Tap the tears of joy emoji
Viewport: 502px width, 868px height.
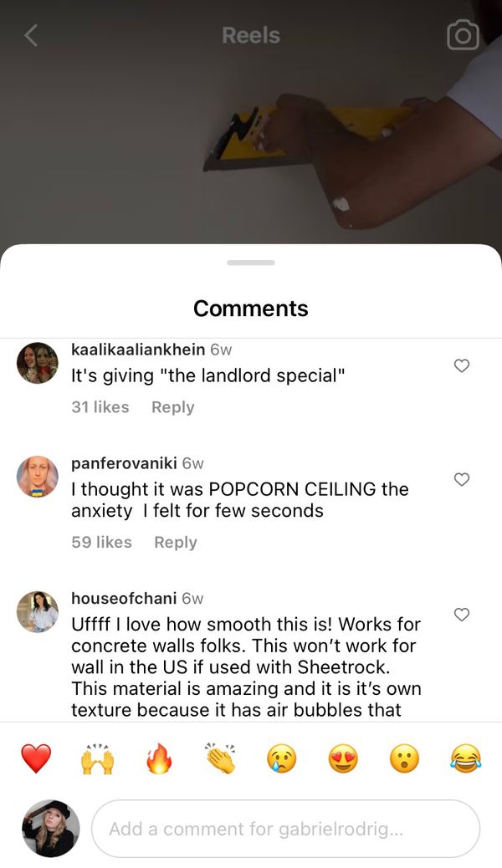[x=466, y=758]
